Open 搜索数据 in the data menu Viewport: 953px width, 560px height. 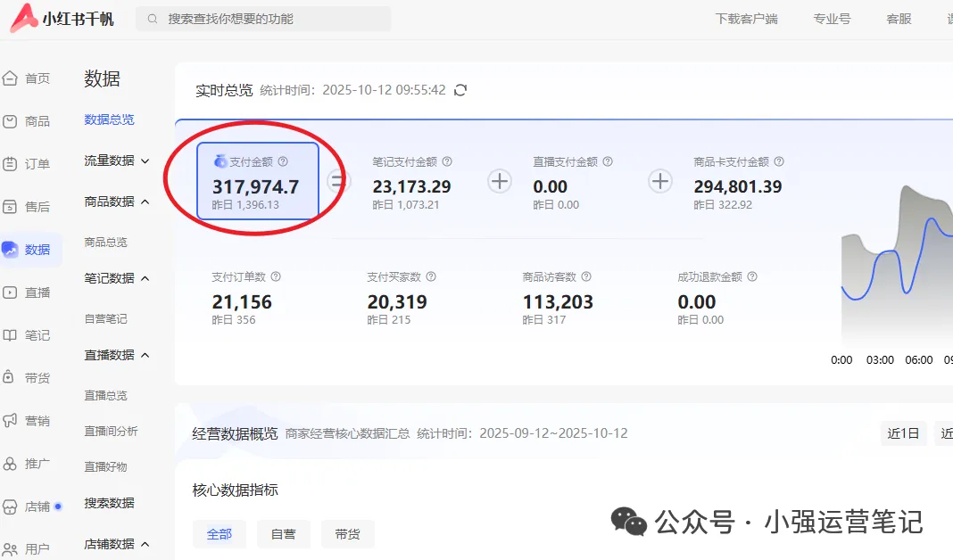(109, 503)
